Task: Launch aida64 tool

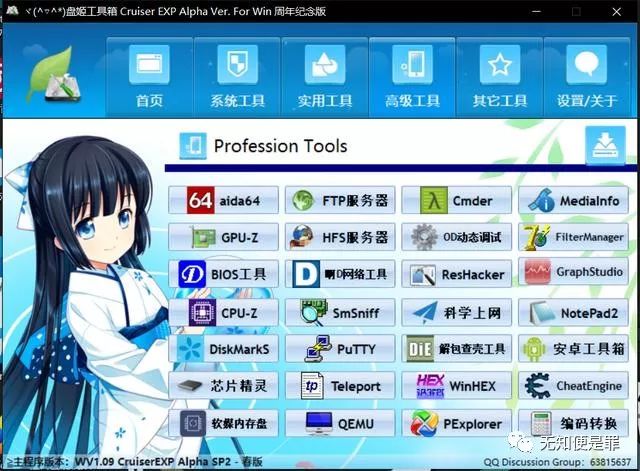Action: (x=223, y=200)
